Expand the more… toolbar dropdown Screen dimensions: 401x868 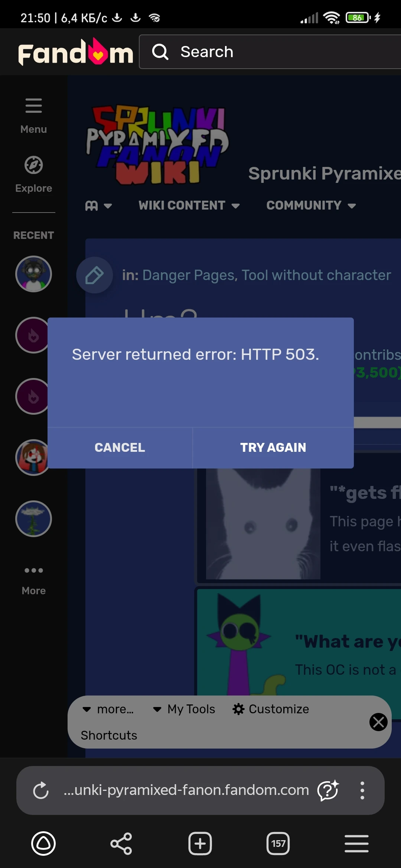(108, 709)
